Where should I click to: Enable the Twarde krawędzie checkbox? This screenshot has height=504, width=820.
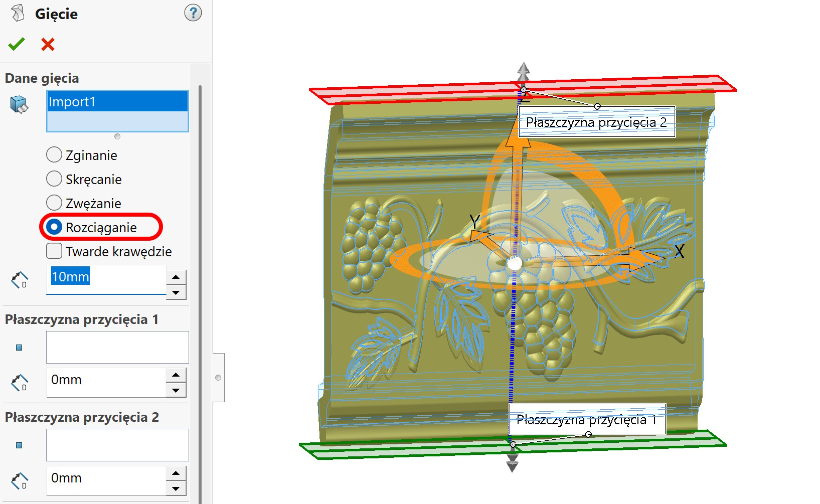pyautogui.click(x=54, y=251)
